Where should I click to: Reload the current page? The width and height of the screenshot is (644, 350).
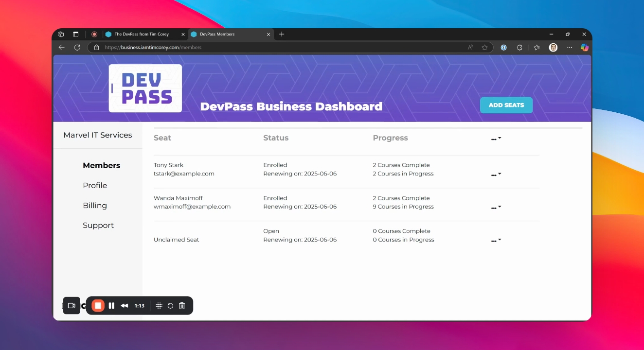(x=77, y=47)
